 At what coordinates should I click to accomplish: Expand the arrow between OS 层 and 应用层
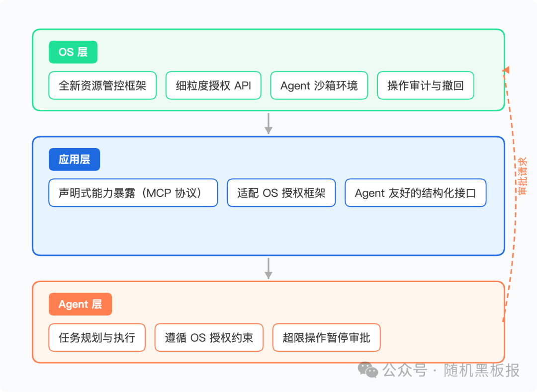[x=268, y=123]
